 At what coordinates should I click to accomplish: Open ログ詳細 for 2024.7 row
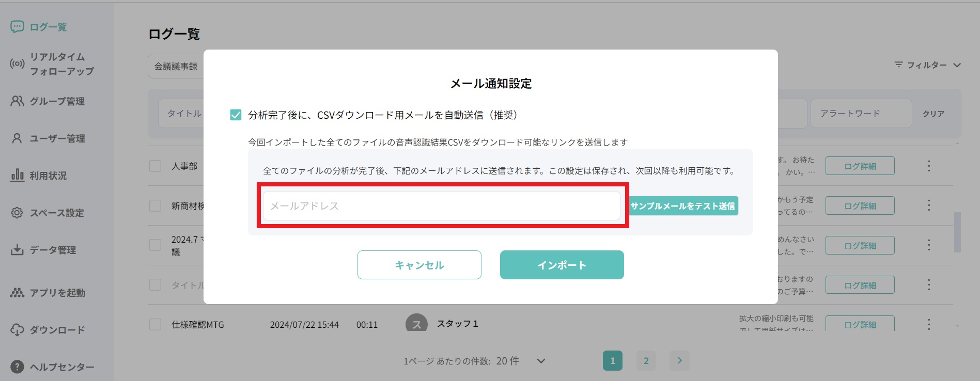click(860, 245)
